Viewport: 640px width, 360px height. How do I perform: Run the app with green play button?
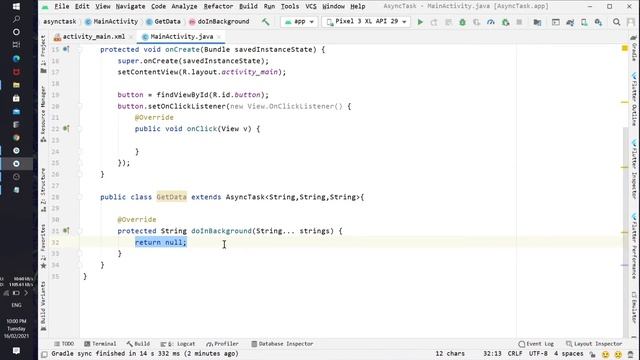(420, 22)
